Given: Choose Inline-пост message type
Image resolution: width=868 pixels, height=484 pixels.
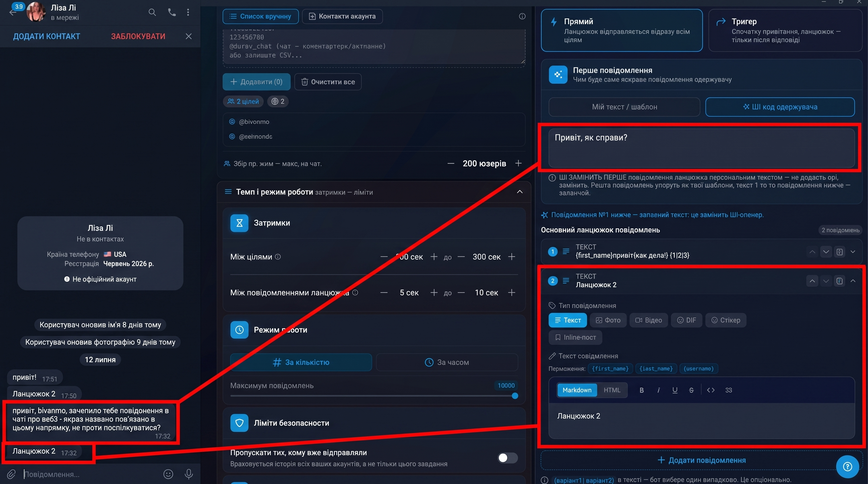Looking at the screenshot, I should click(x=575, y=337).
